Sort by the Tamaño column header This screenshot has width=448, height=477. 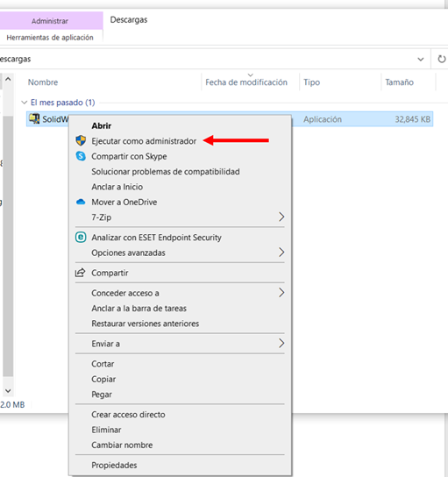tap(399, 82)
